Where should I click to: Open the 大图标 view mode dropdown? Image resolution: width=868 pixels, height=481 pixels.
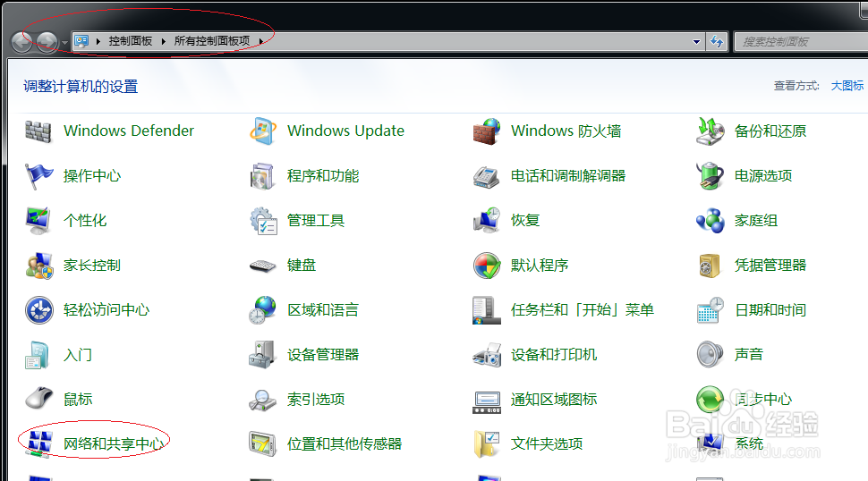coord(847,86)
